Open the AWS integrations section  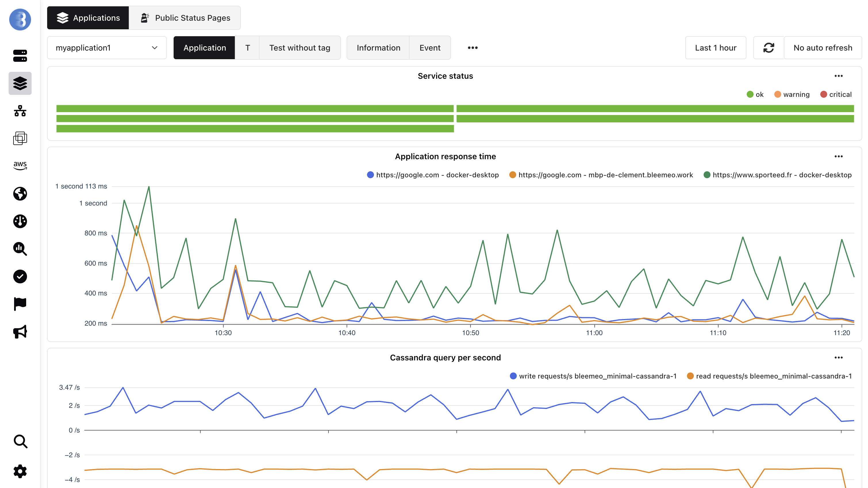[20, 165]
